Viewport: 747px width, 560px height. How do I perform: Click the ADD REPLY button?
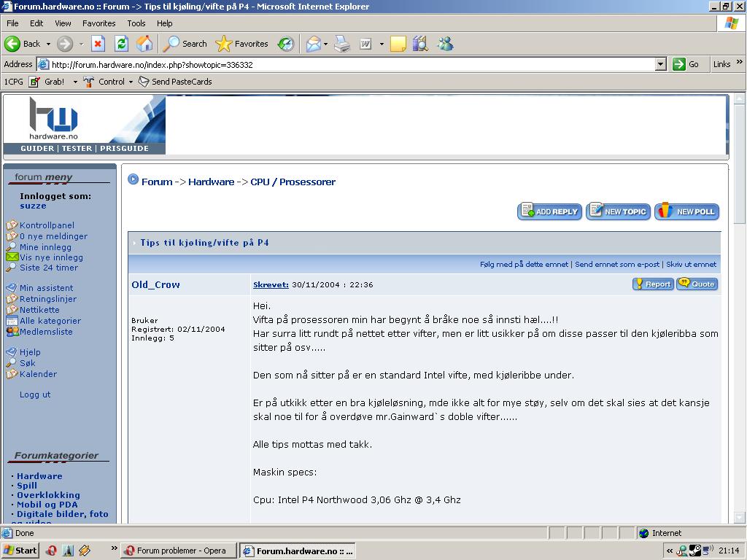pyautogui.click(x=550, y=211)
